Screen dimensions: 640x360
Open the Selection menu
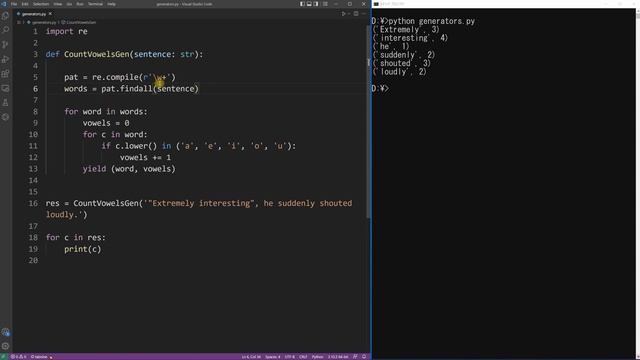pos(41,4)
